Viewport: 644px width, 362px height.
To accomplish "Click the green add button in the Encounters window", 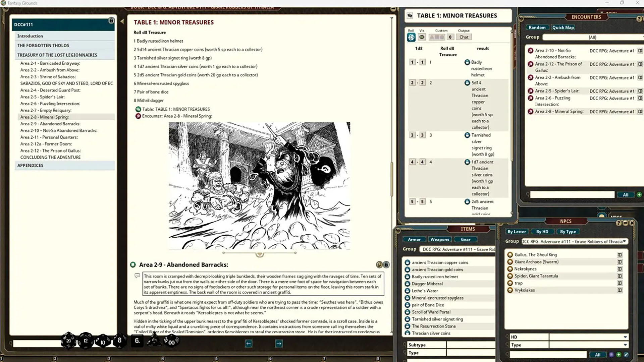I will click(639, 195).
